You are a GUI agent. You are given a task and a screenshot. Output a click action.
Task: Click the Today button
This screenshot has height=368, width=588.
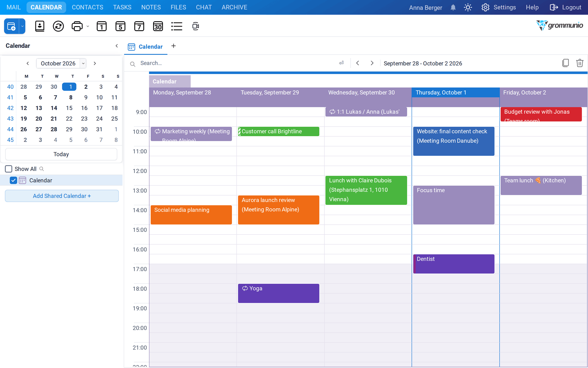[x=61, y=154]
